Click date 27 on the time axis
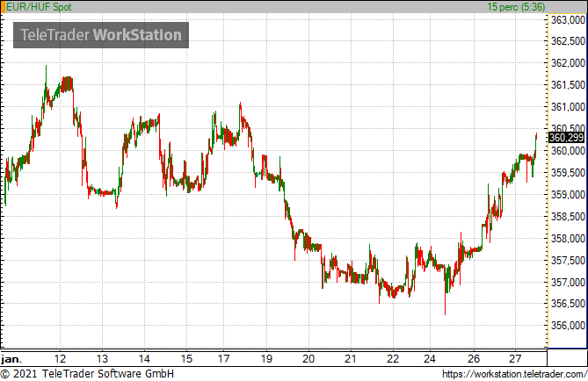Screen dimensions: 588x381 [x=515, y=359]
